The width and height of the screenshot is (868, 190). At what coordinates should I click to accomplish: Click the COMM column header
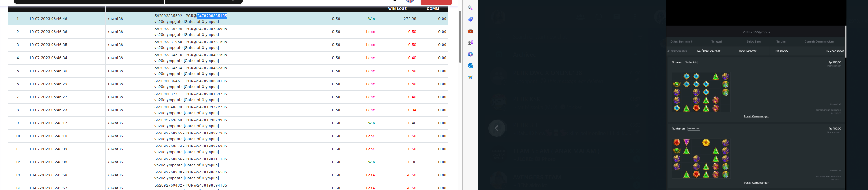433,9
